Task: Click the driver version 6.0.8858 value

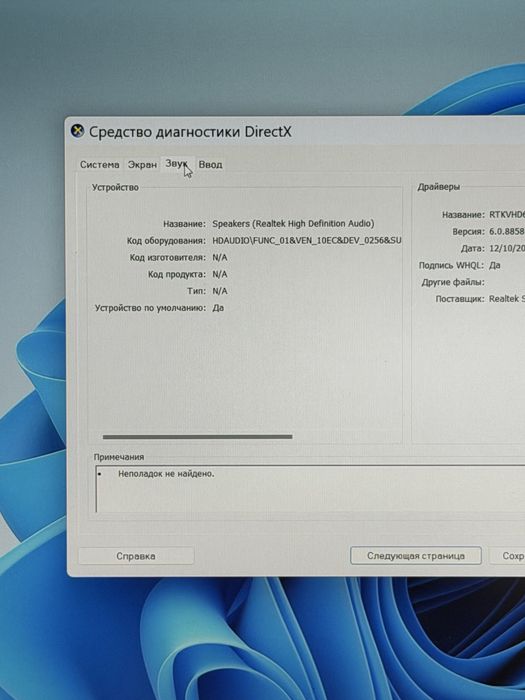Action: click(x=507, y=232)
